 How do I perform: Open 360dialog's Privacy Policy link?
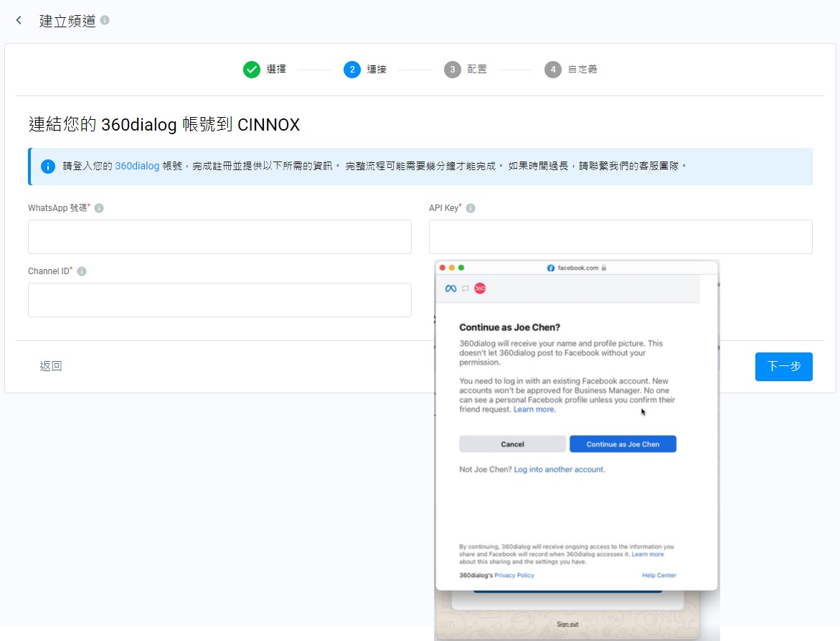514,575
